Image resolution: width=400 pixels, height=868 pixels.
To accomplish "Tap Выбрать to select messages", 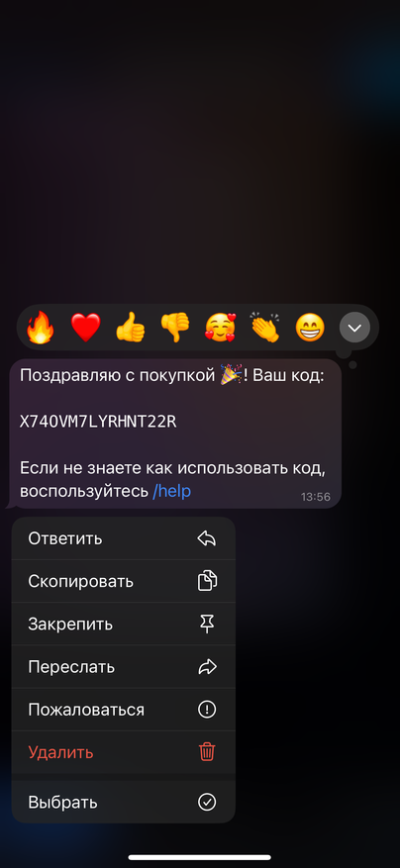I will [x=124, y=802].
